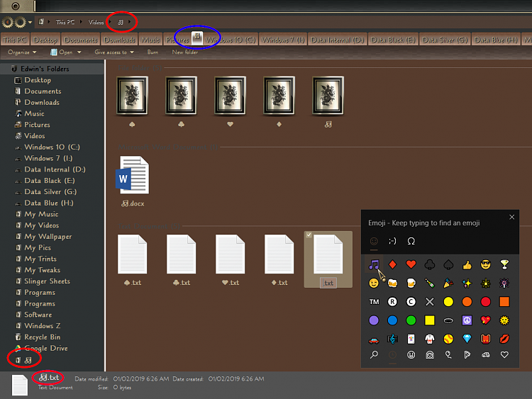Pick the purple circle emoji
The image size is (532, 399).
[x=374, y=320]
